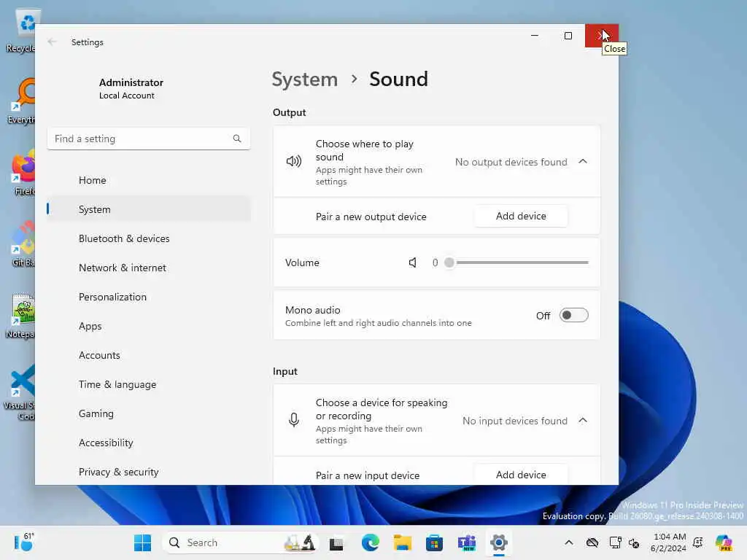This screenshot has height=560, width=747.
Task: Open Microsoft Edge from the taskbar
Action: [370, 542]
